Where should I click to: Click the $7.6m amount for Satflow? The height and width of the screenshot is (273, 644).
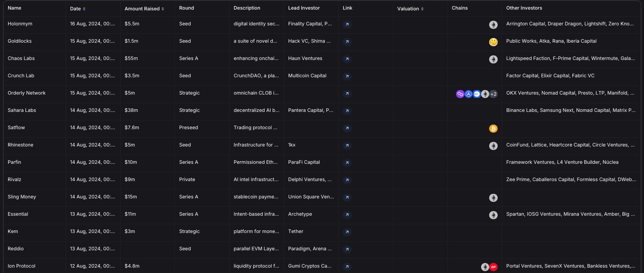coord(132,128)
